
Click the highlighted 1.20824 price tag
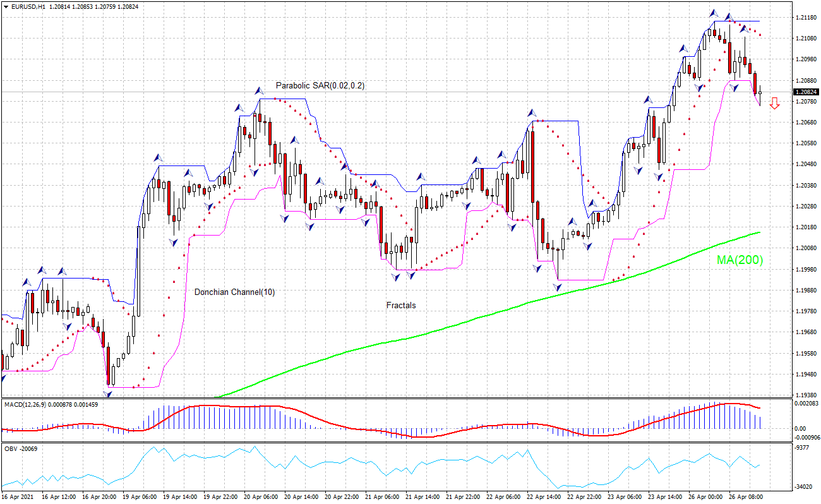pyautogui.click(x=806, y=92)
